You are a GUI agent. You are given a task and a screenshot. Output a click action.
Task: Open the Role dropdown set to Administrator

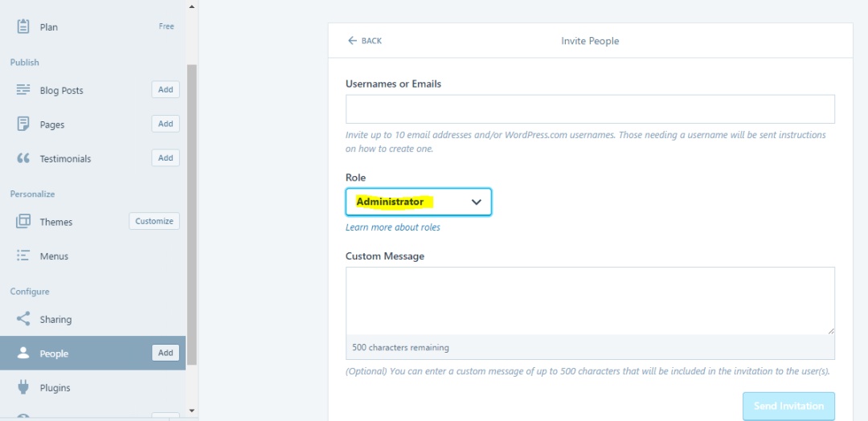(x=418, y=202)
